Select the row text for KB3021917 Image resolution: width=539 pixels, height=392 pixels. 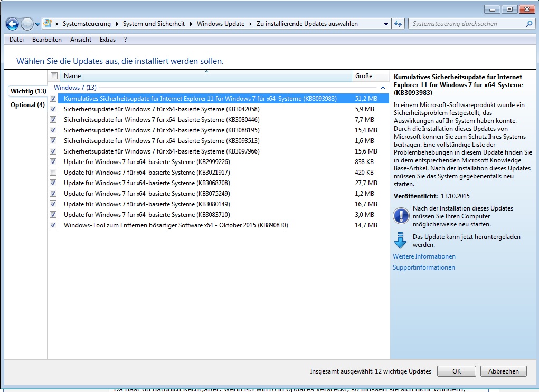[x=147, y=172]
